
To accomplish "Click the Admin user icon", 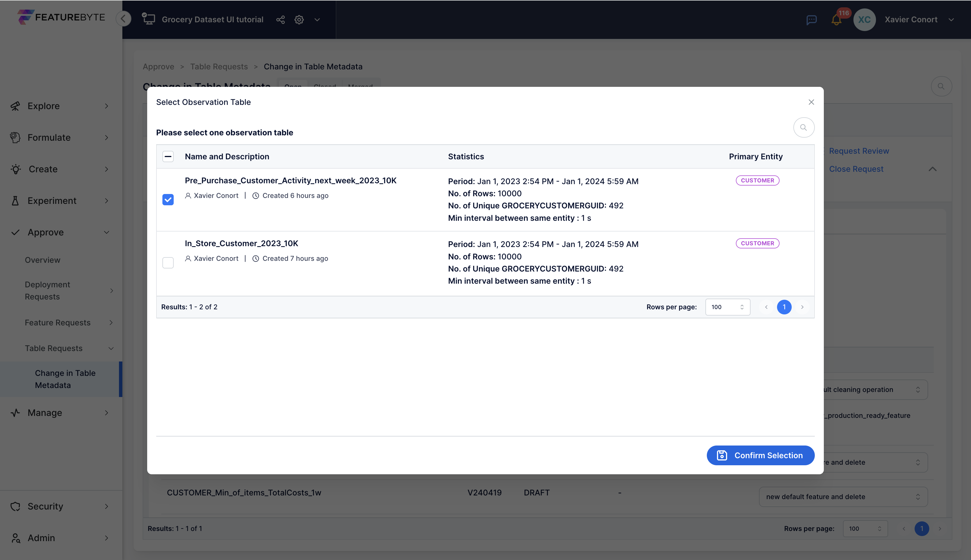I will coord(16,538).
